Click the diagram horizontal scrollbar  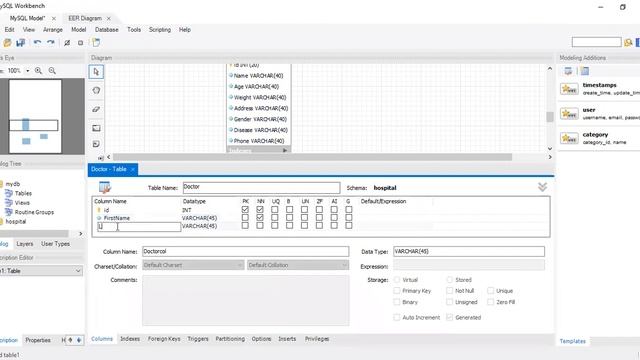pos(312,157)
